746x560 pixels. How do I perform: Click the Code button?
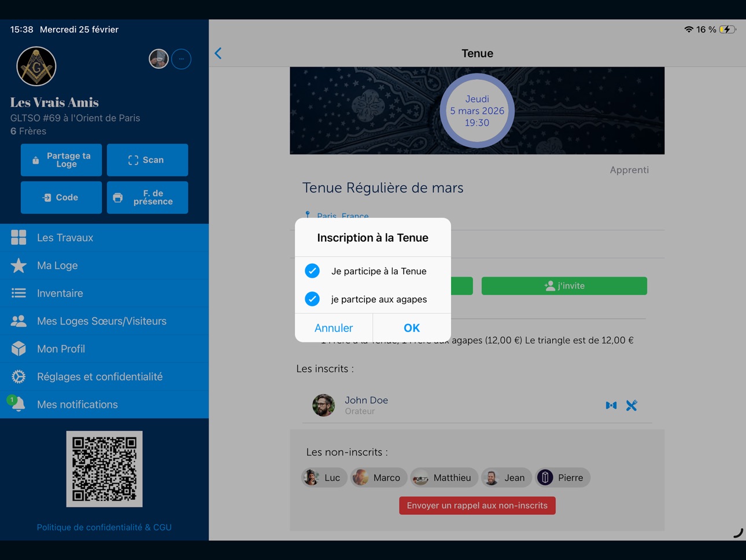tap(61, 197)
